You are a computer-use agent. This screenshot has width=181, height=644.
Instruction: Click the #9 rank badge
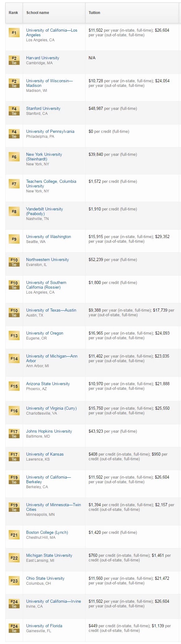(x=14, y=239)
